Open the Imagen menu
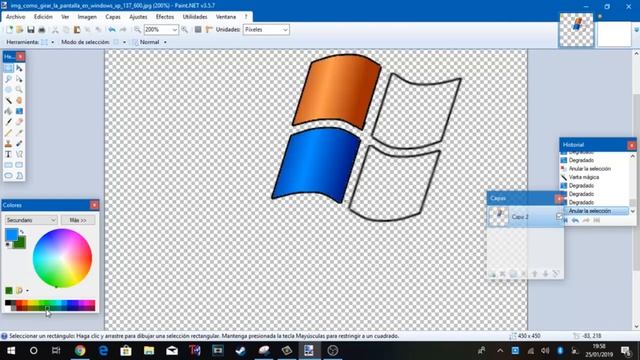 click(87, 17)
